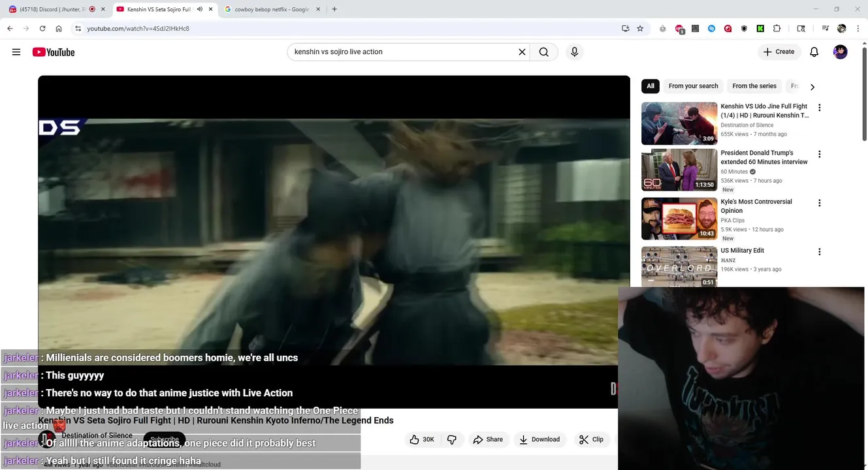Open the YouTube account avatar menu
The height and width of the screenshot is (470, 868).
(x=841, y=52)
